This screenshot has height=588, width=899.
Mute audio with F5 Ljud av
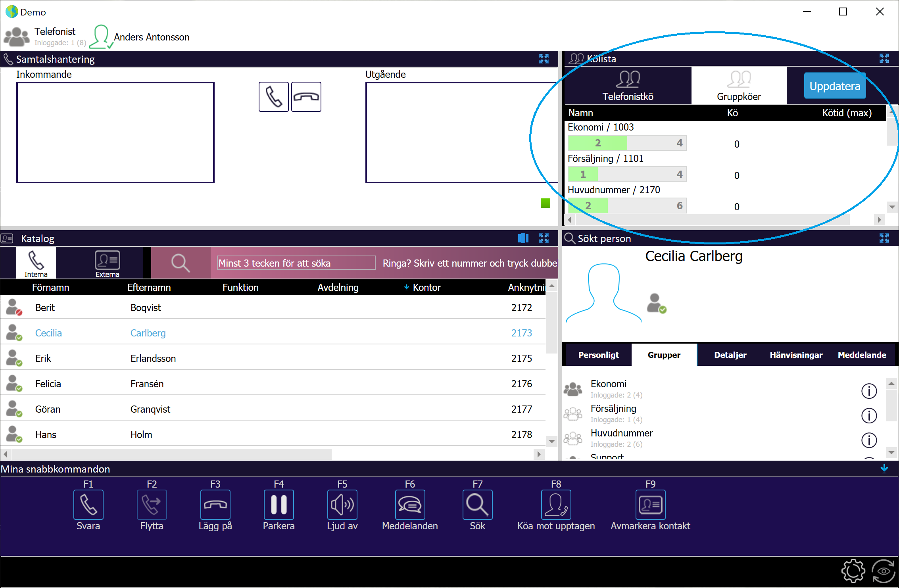pyautogui.click(x=342, y=505)
